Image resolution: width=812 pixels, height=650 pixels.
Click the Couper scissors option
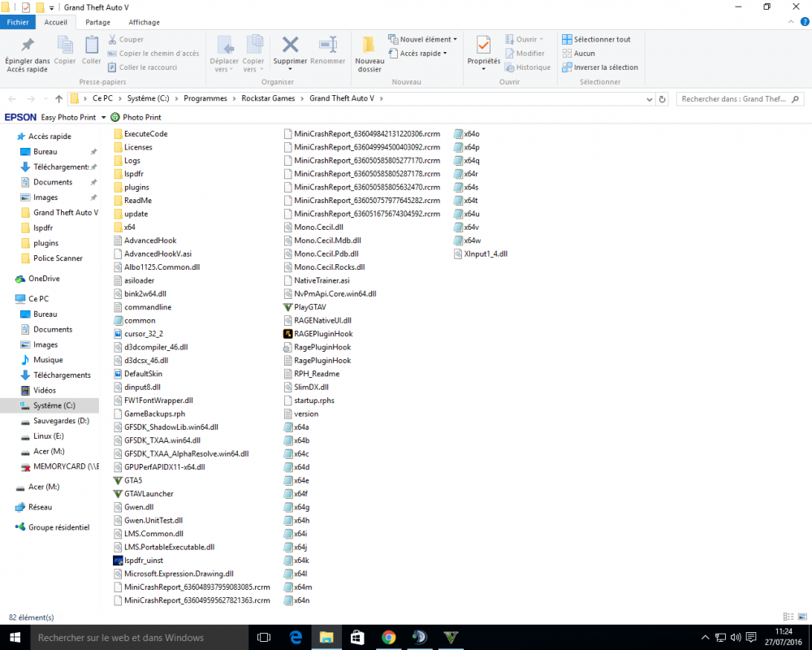(126, 39)
